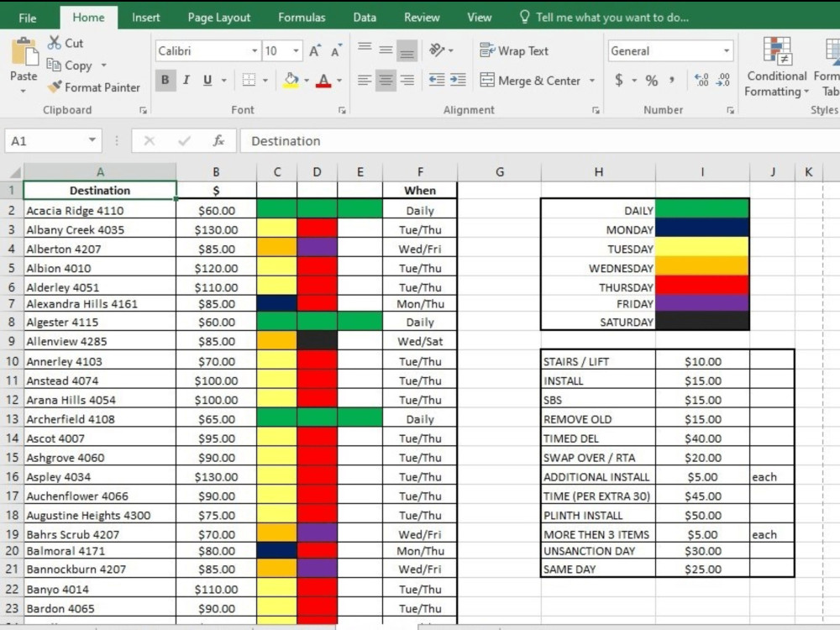Click Decrease Decimal icon

pyautogui.click(x=723, y=80)
